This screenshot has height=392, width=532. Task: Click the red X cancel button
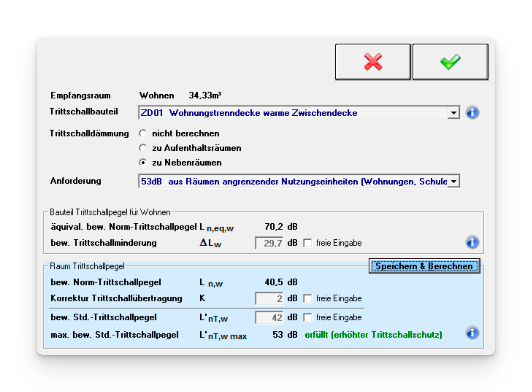coord(373,62)
